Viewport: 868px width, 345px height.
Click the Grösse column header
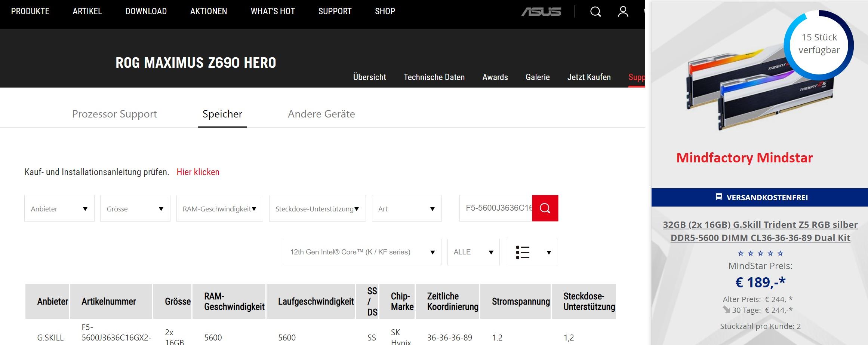pyautogui.click(x=172, y=302)
